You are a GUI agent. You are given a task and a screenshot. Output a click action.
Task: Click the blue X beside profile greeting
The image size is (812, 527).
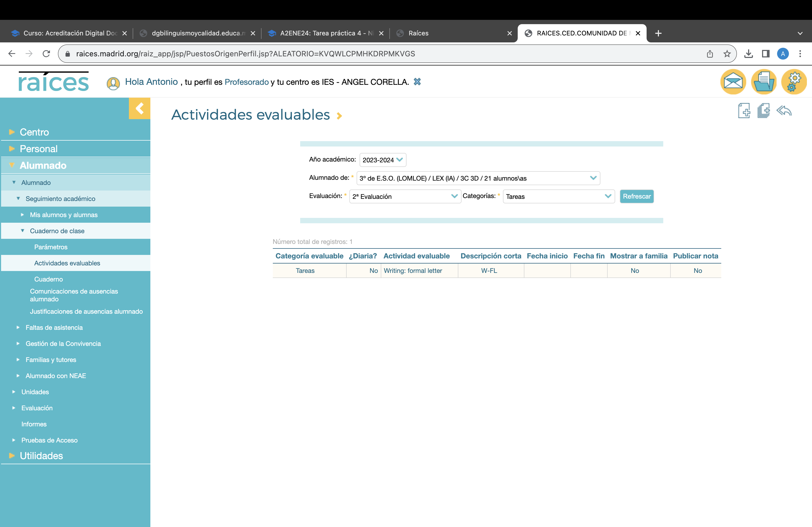coord(417,82)
